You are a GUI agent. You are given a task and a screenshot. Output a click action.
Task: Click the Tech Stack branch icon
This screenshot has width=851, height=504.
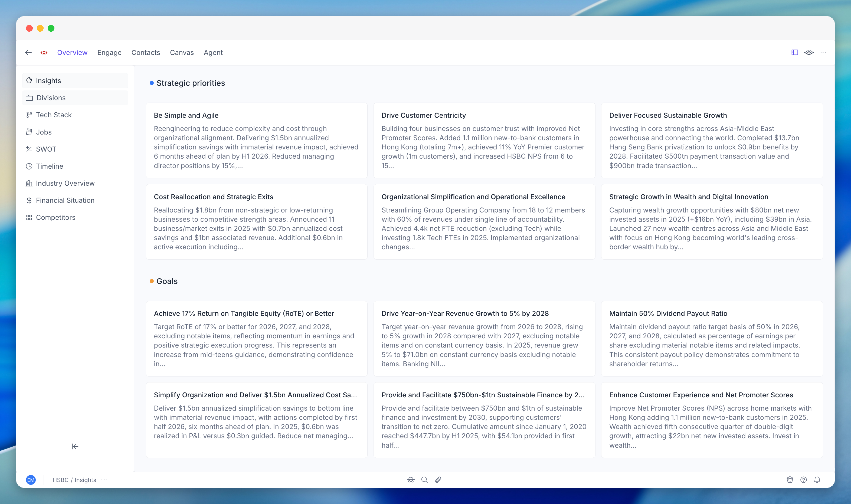[29, 115]
